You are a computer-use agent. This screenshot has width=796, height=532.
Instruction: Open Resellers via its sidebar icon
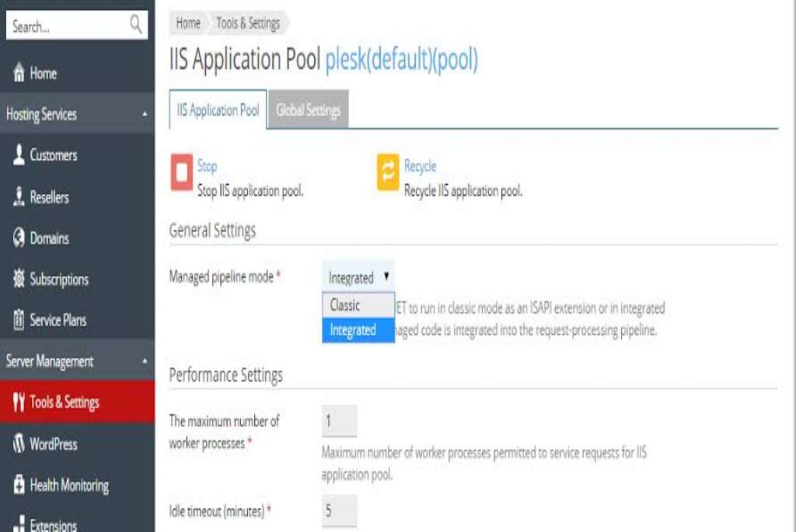point(19,196)
